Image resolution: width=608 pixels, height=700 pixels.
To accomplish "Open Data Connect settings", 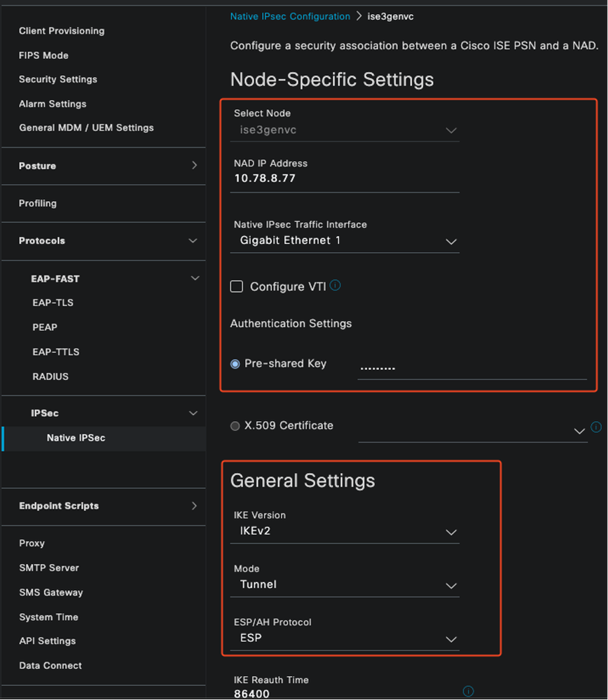I will [50, 666].
